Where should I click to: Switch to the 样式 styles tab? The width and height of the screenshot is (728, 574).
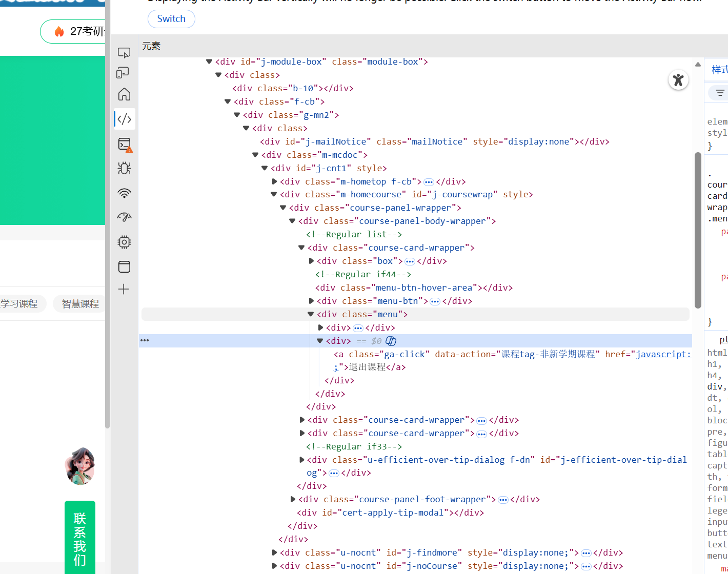click(x=719, y=70)
